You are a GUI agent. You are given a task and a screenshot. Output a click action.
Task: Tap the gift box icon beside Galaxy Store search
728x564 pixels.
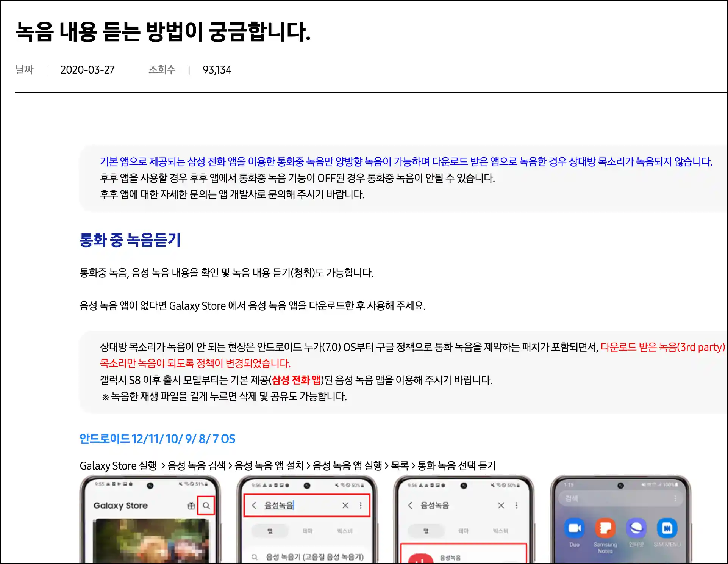tap(191, 505)
